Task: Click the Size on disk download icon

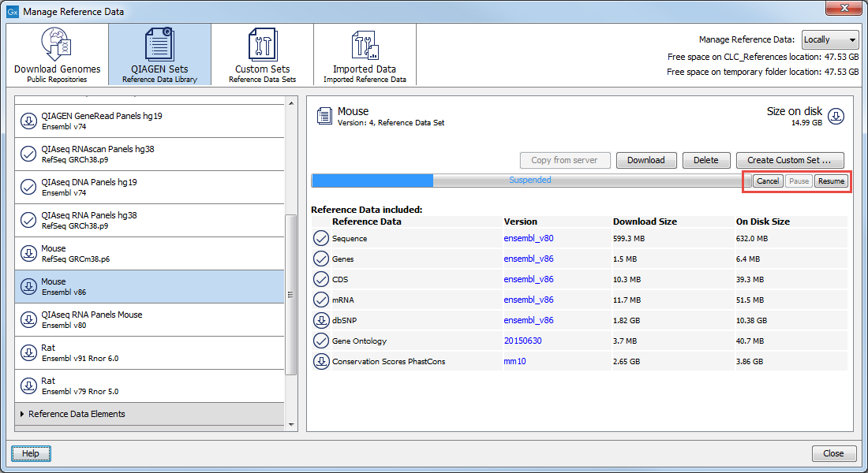Action: 836,116
